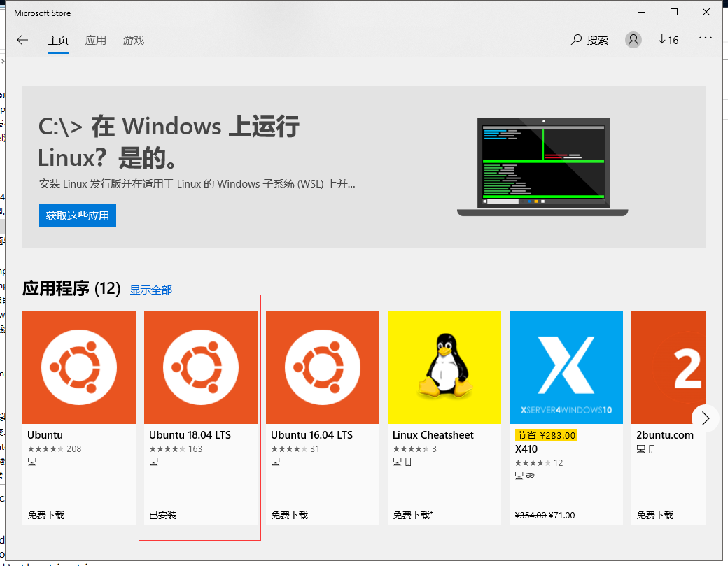Go back with the arrow icon
The height and width of the screenshot is (566, 728).
click(x=22, y=40)
